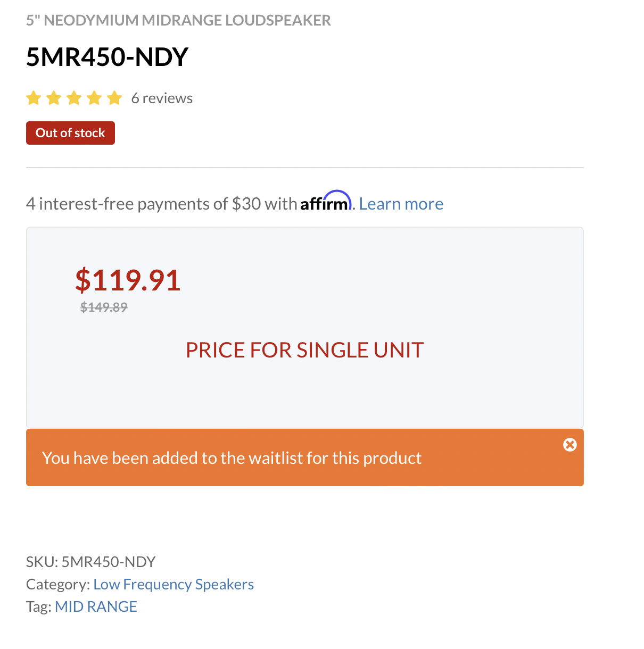
Task: Click the first rating star
Action: point(34,98)
